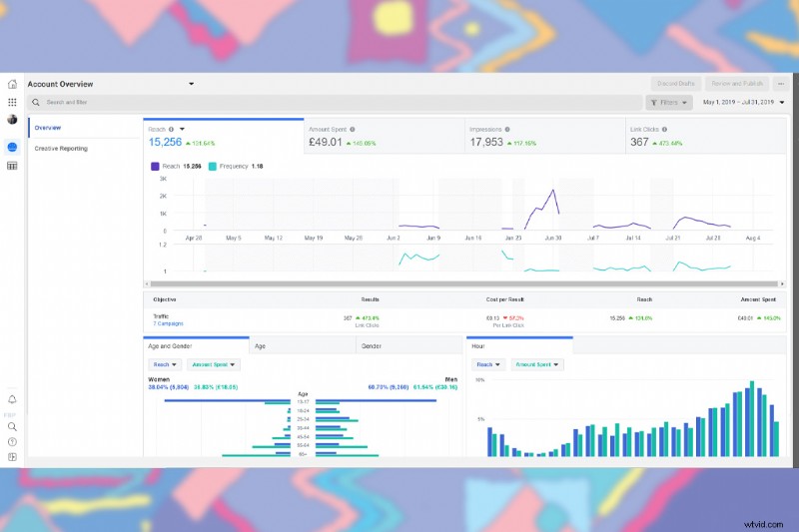Click the Objective column header
This screenshot has height=532, width=799.
pyautogui.click(x=165, y=299)
